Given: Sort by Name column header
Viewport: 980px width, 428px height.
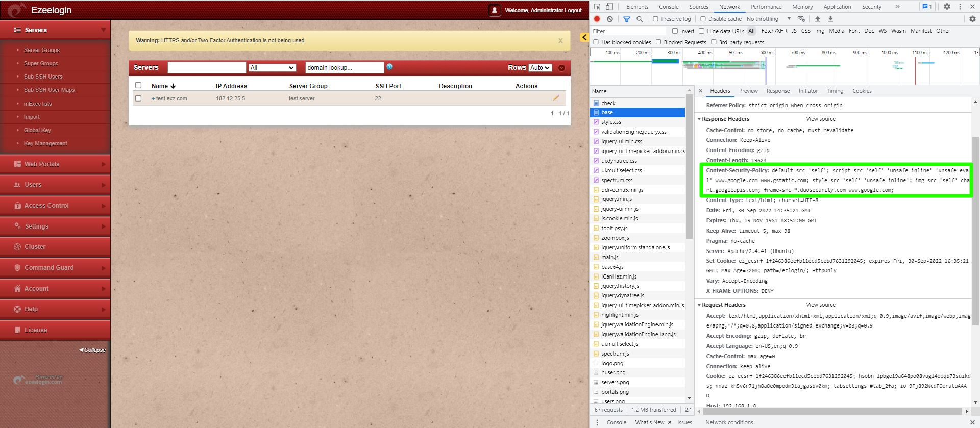Looking at the screenshot, I should (160, 86).
